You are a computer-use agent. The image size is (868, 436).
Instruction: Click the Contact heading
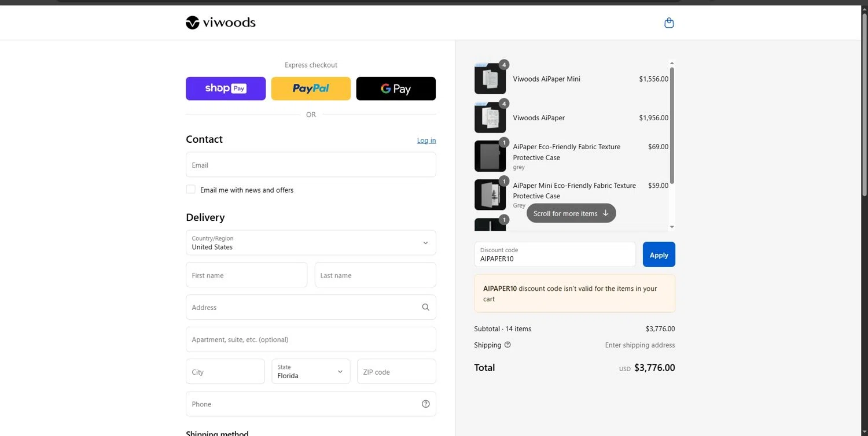[x=204, y=139]
